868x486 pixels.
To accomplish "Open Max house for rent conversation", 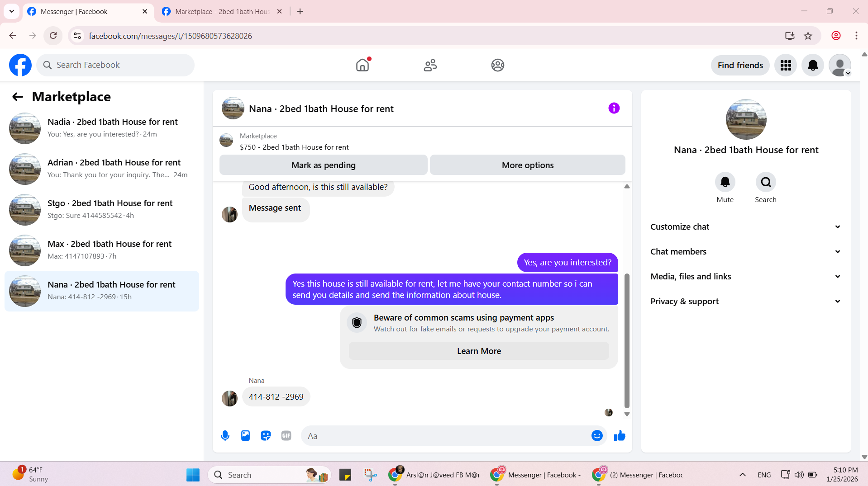I will (102, 250).
